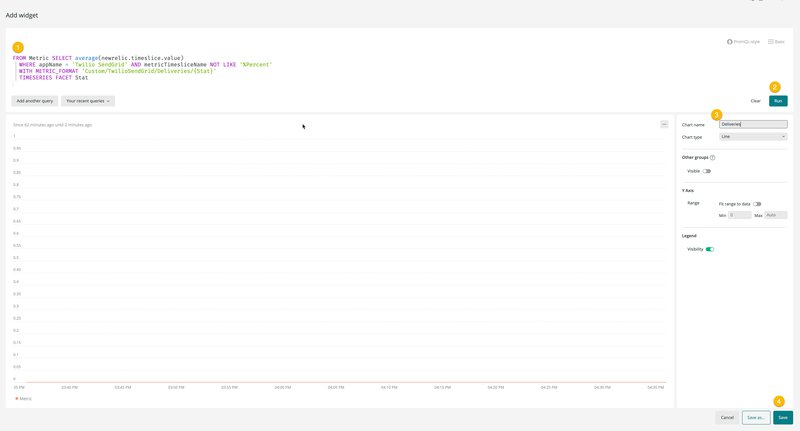Screen dimensions: 800x431
Task: Open the Chart type dropdown
Action: click(x=753, y=137)
